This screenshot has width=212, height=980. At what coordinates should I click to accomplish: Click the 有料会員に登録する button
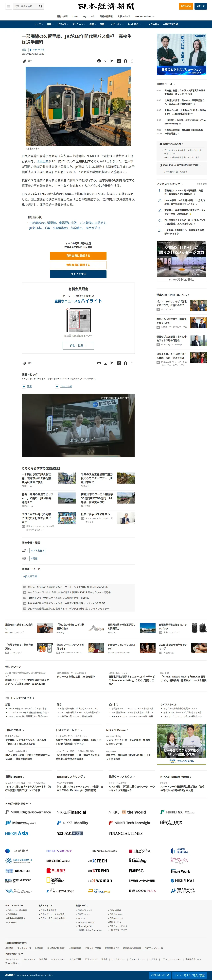tap(78, 256)
